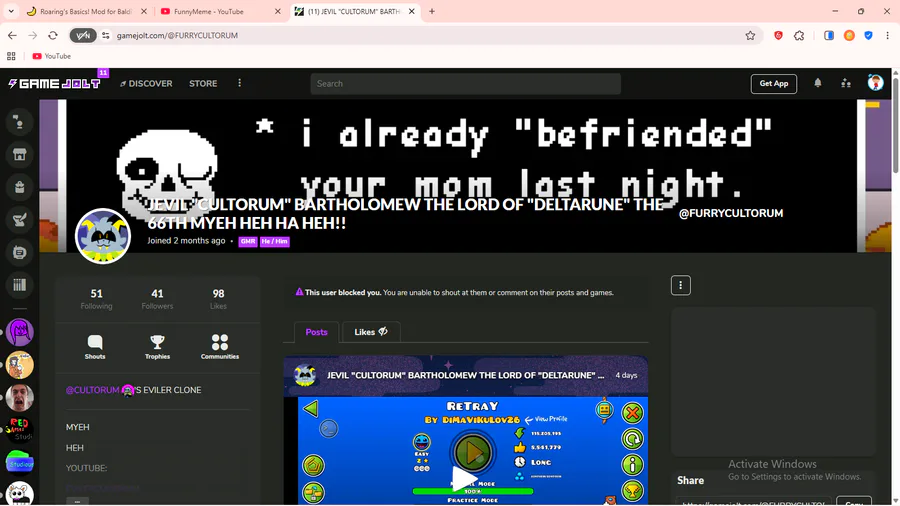The width and height of the screenshot is (900, 506).
Task: Open the Trophies section
Action: (x=157, y=347)
